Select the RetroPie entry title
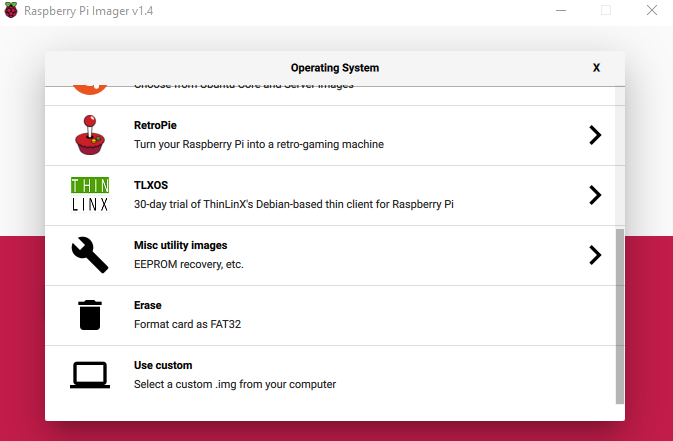673x441 pixels. pos(155,125)
